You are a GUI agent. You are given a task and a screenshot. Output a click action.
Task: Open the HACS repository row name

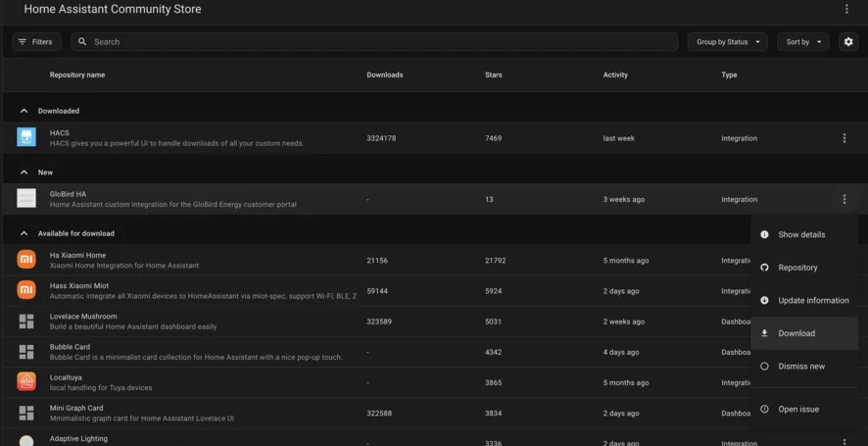click(x=59, y=133)
